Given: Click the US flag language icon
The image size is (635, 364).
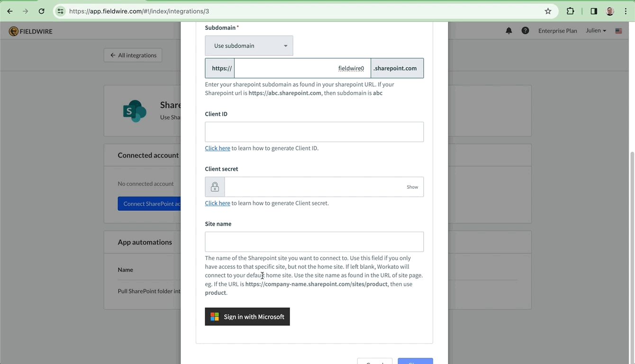Looking at the screenshot, I should coord(618,31).
